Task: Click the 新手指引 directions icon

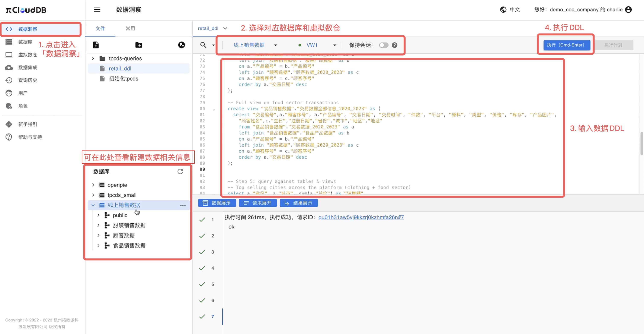Action: pyautogui.click(x=9, y=124)
